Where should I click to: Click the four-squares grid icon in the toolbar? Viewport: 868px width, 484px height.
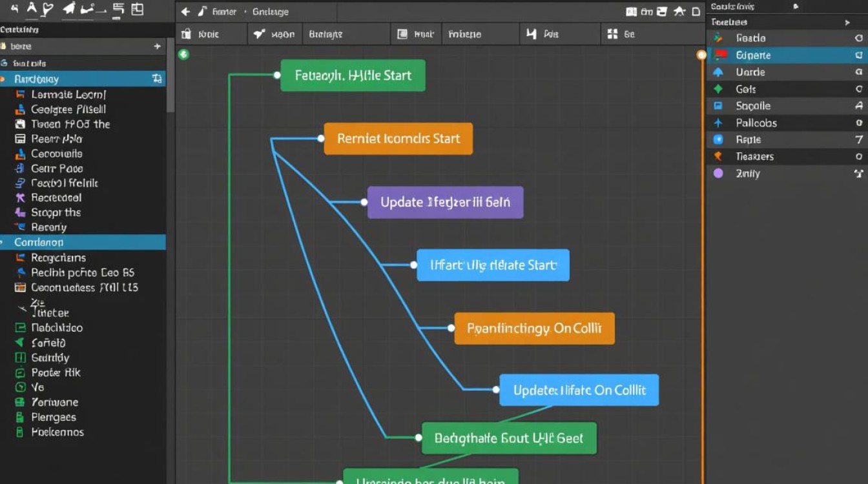[610, 34]
